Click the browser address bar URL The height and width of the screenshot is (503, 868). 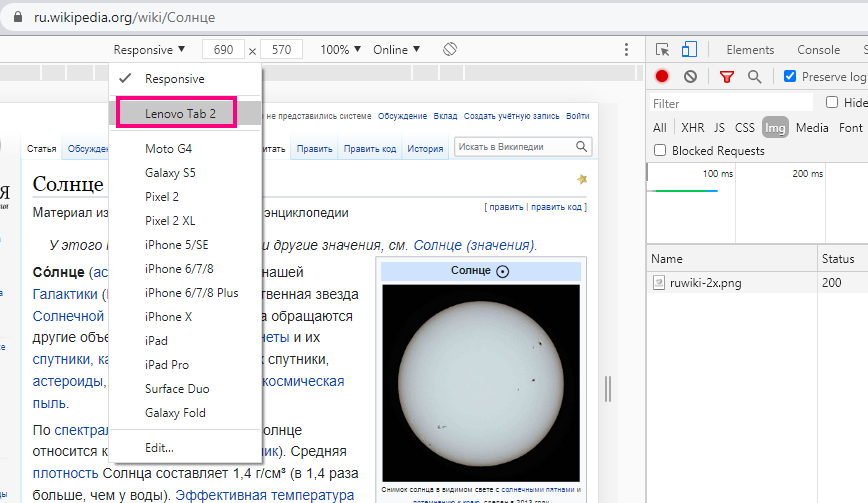[125, 17]
